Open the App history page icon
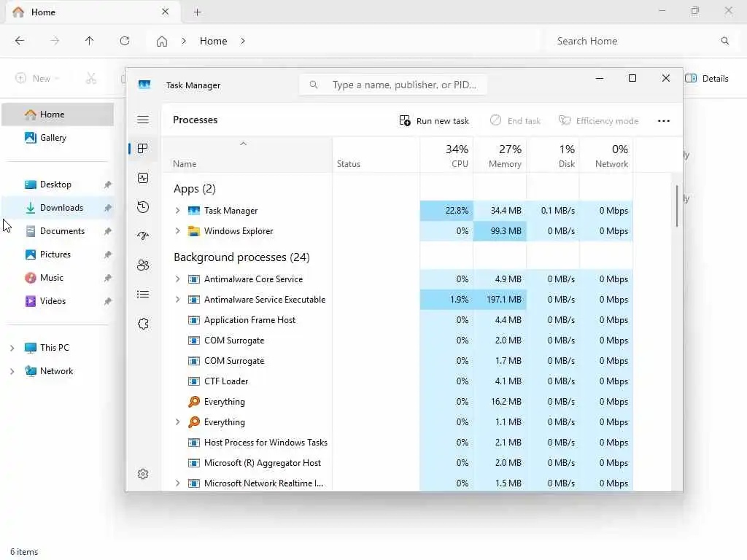The height and width of the screenshot is (560, 747). click(x=143, y=207)
